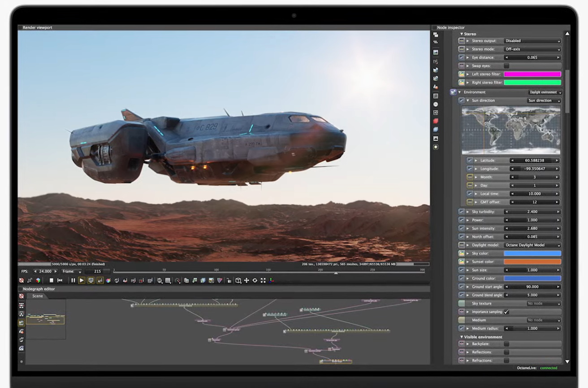The width and height of the screenshot is (588, 388).
Task: Pause the render in viewport toolbar
Action: coord(73,280)
